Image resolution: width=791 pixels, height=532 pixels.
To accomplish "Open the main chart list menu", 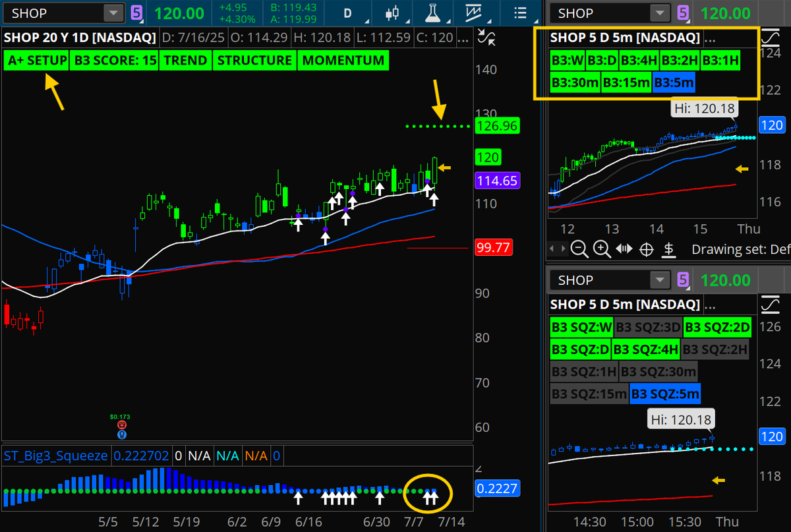I will pos(519,13).
